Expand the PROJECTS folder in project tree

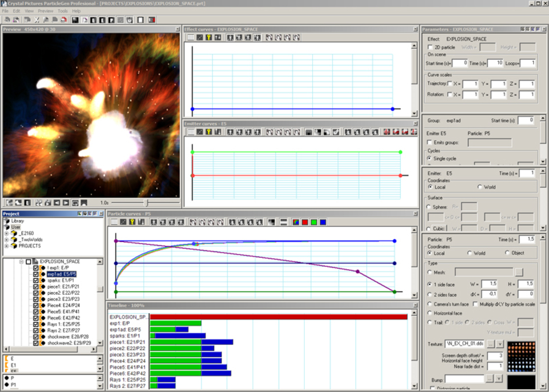[x=6, y=246]
